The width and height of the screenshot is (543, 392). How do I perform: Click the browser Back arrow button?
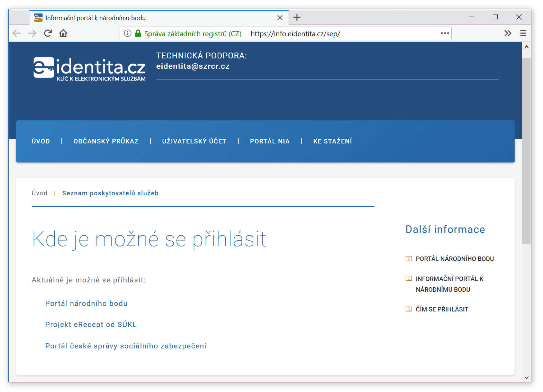pos(17,34)
